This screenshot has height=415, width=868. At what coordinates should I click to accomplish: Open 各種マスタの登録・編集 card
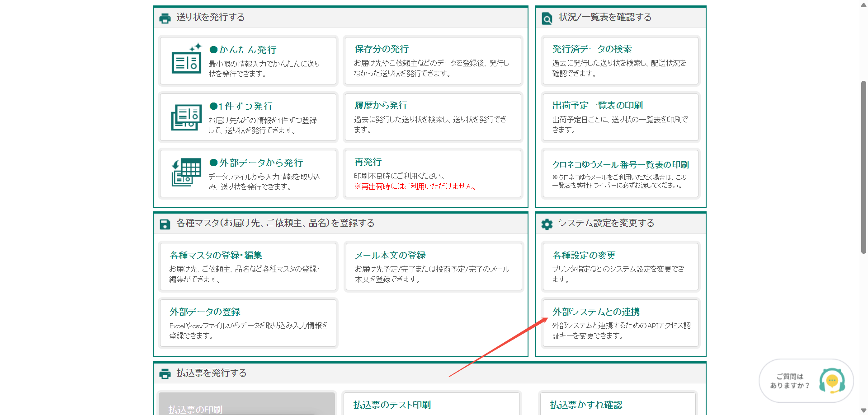click(248, 267)
